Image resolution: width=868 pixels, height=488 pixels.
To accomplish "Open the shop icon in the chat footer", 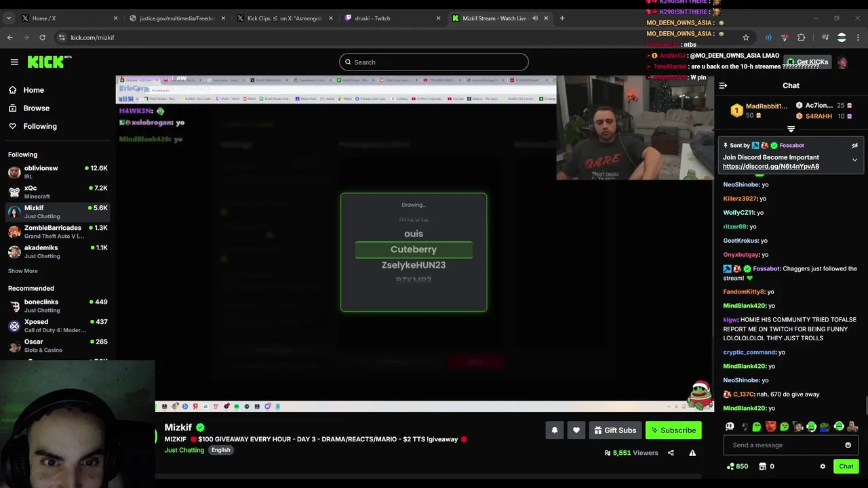I will pyautogui.click(x=762, y=466).
